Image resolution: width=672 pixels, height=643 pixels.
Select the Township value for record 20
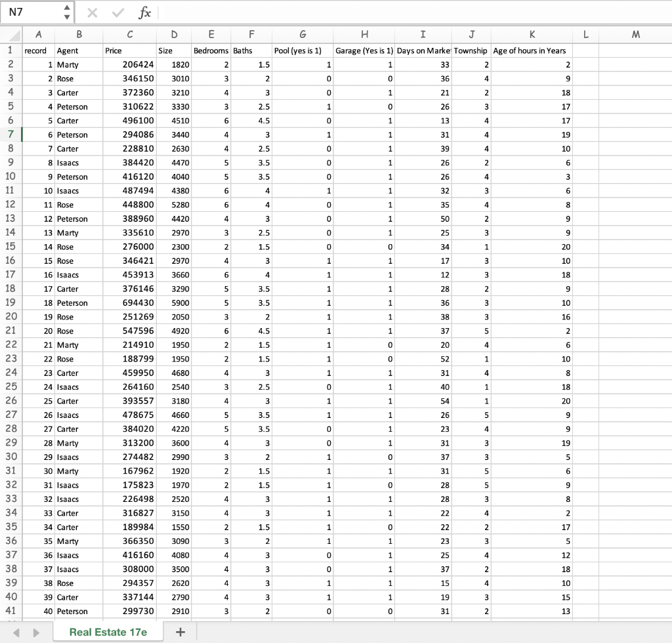471,331
